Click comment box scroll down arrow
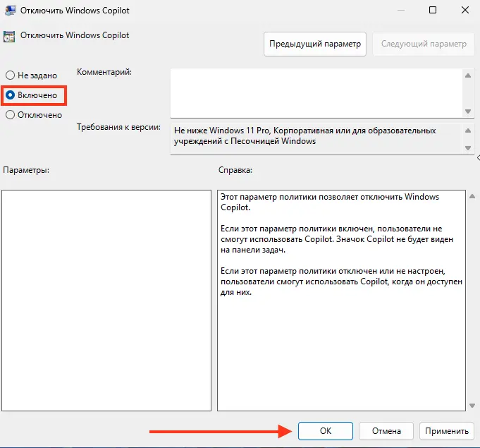 point(468,111)
